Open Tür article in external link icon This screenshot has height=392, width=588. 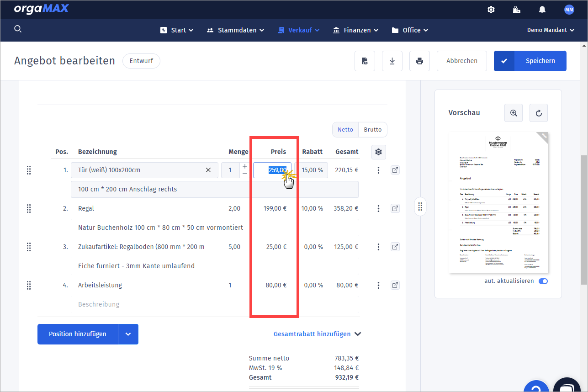coord(395,170)
